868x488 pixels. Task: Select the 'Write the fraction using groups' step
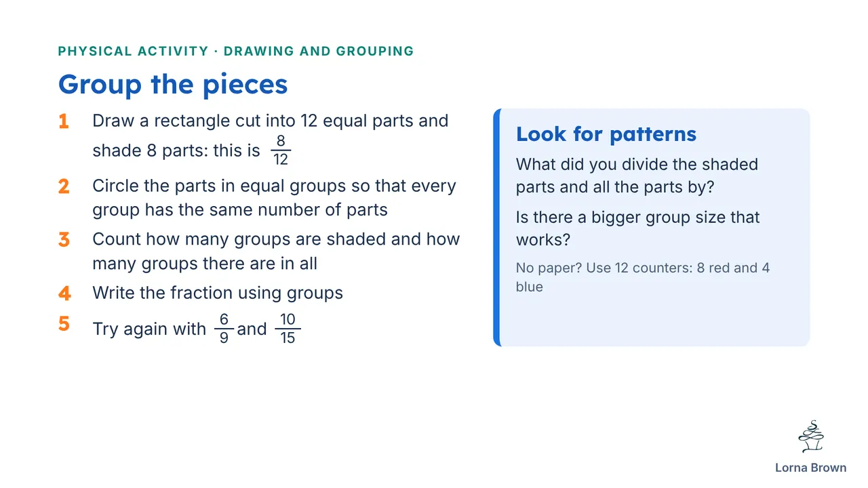coord(218,293)
